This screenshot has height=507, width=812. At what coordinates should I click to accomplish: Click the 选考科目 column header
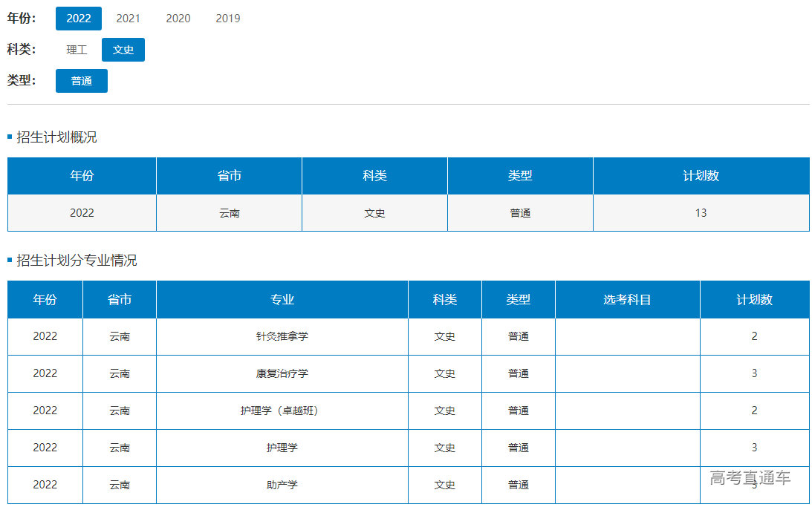tap(627, 300)
